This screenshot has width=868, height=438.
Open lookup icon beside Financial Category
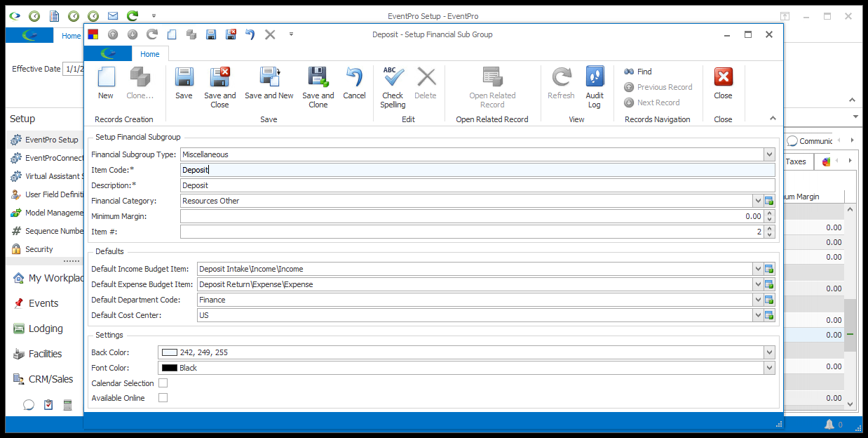(x=769, y=201)
